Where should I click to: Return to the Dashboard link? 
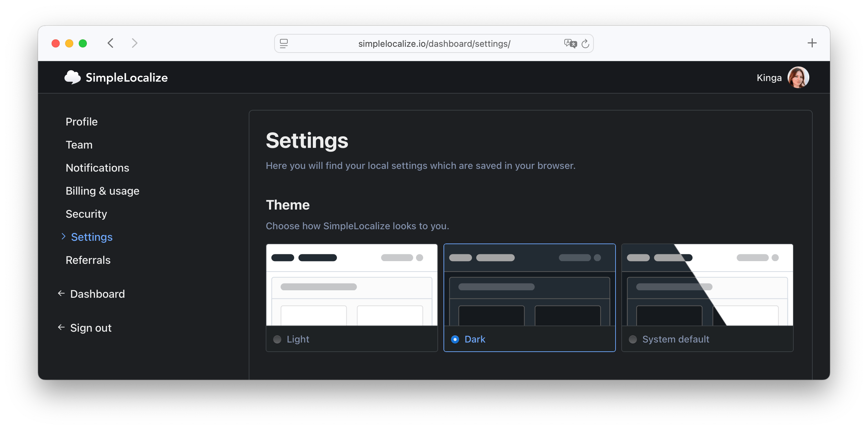tap(97, 294)
